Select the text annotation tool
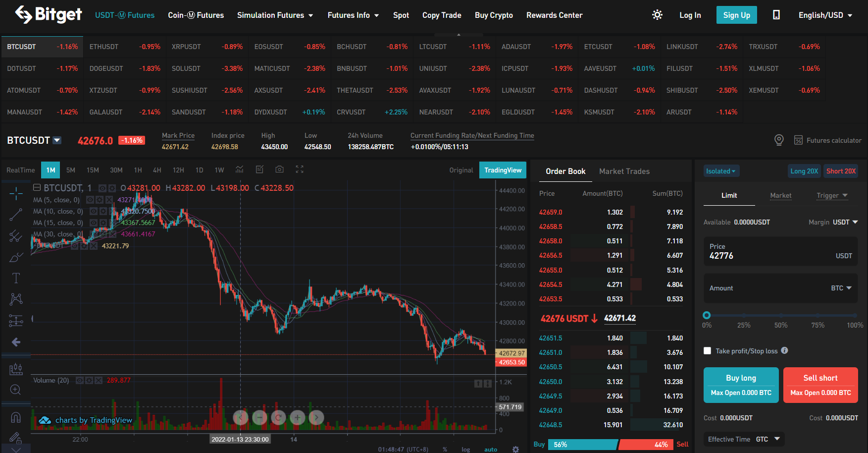The width and height of the screenshot is (868, 453). click(x=16, y=278)
